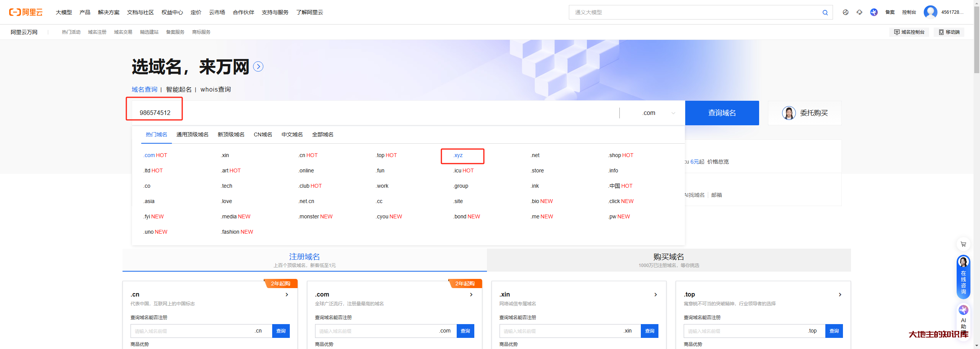Choose the .bio NEW suffix
This screenshot has height=349, width=980.
pyautogui.click(x=542, y=201)
